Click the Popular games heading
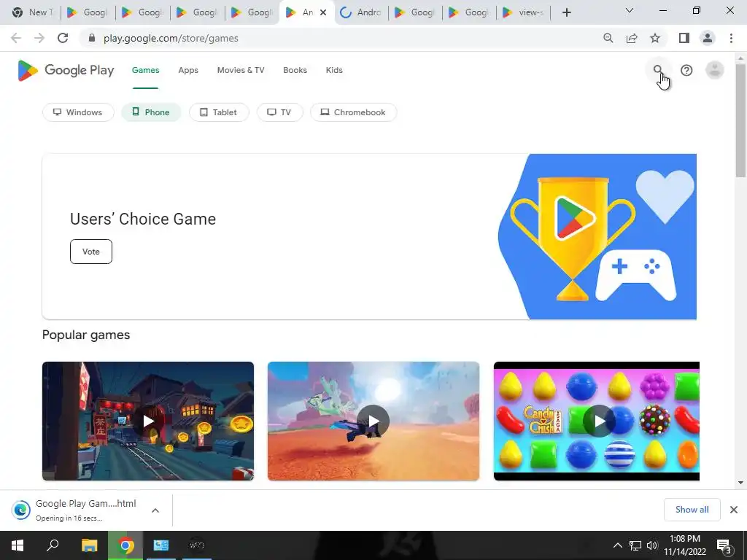 coord(86,335)
